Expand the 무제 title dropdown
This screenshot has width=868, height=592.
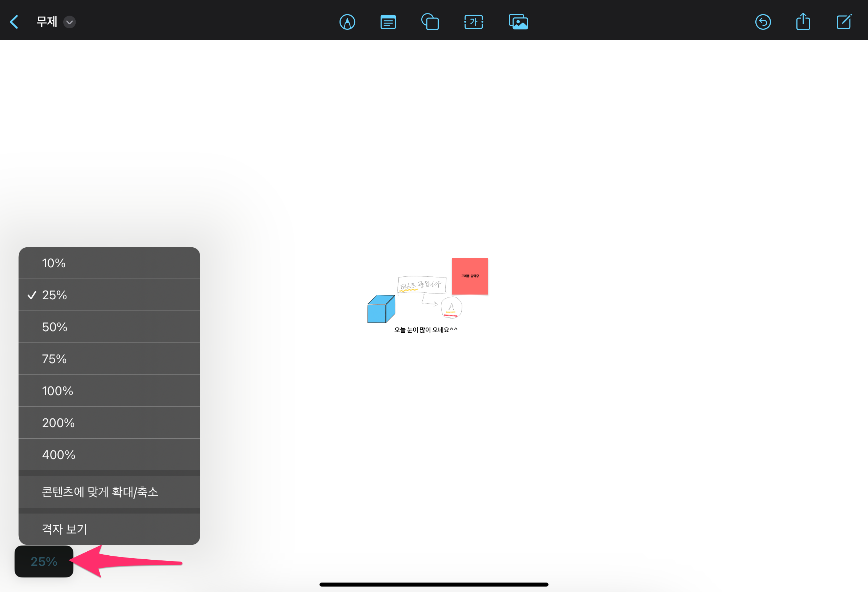tap(69, 22)
